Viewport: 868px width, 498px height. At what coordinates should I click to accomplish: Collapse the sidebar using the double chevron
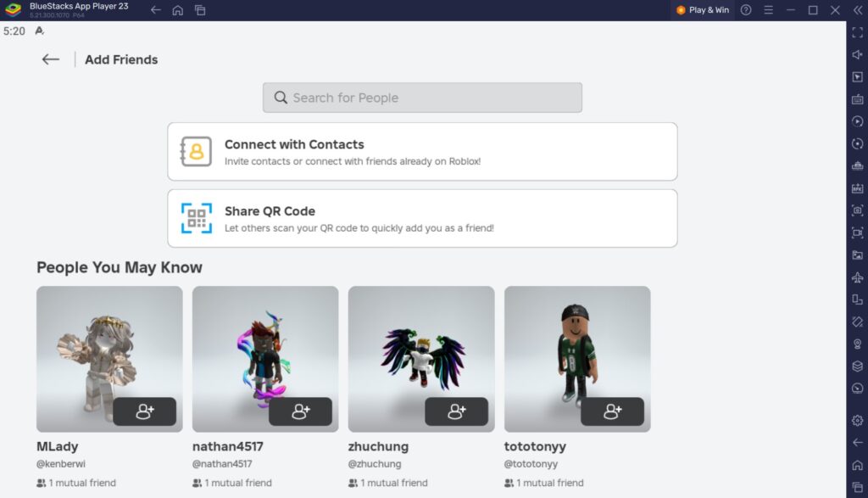pyautogui.click(x=857, y=10)
